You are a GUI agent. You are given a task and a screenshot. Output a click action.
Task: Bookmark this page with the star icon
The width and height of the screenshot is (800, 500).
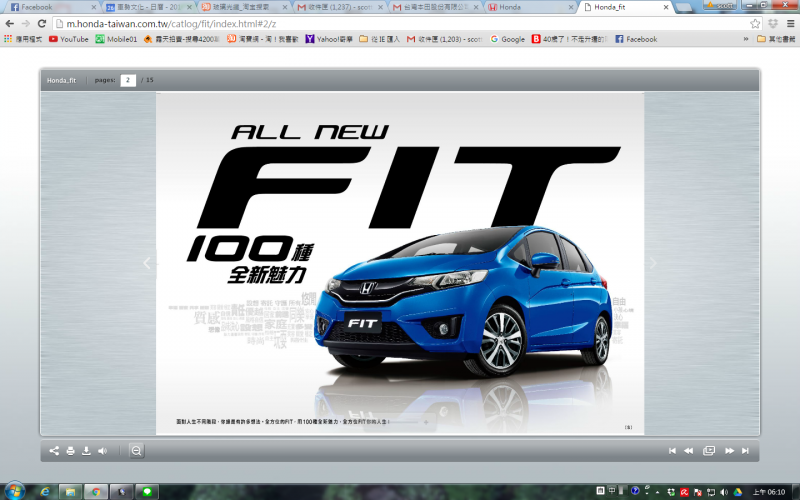point(755,23)
